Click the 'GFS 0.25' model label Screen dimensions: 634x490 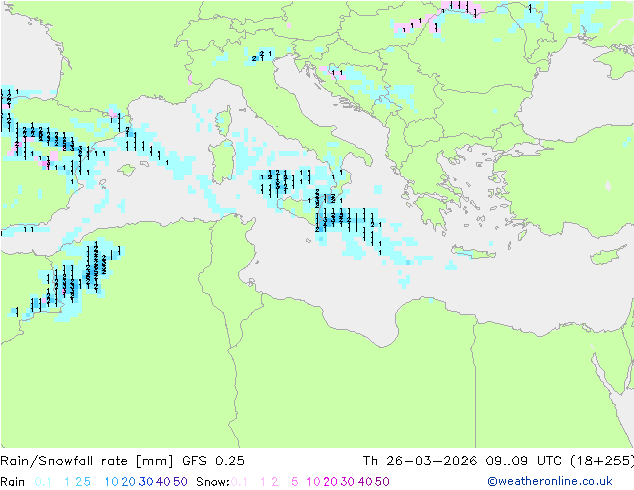[213, 461]
